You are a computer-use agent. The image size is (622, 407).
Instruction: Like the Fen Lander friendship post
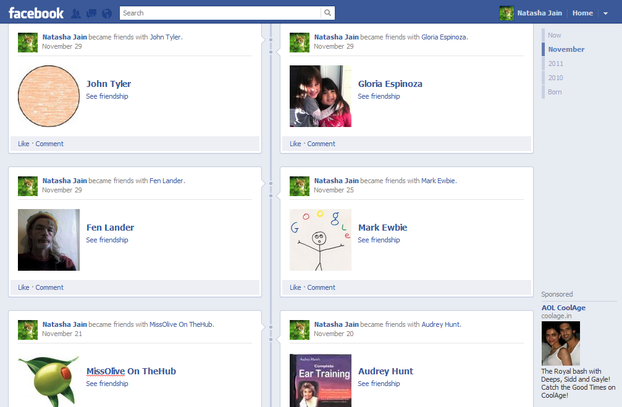tap(23, 287)
